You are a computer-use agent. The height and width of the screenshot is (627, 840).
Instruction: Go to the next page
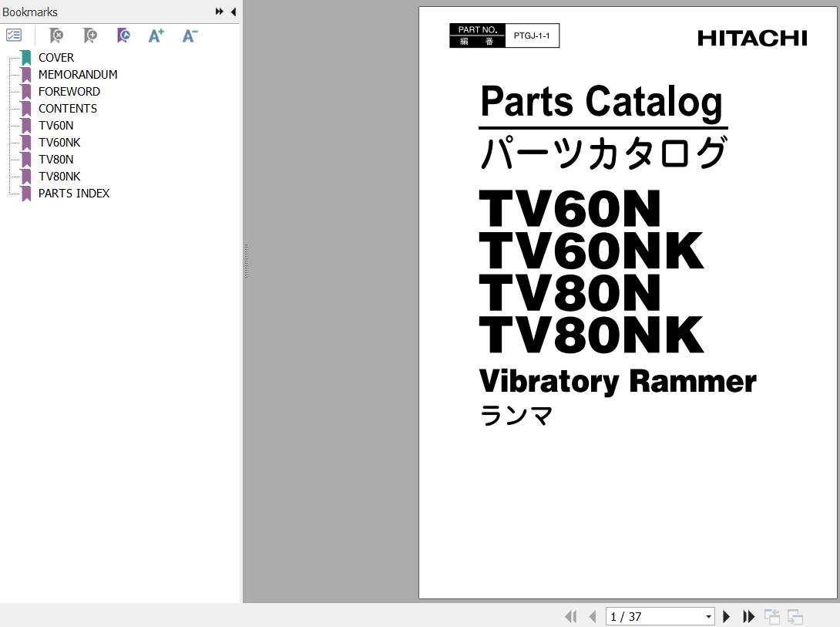(x=727, y=617)
